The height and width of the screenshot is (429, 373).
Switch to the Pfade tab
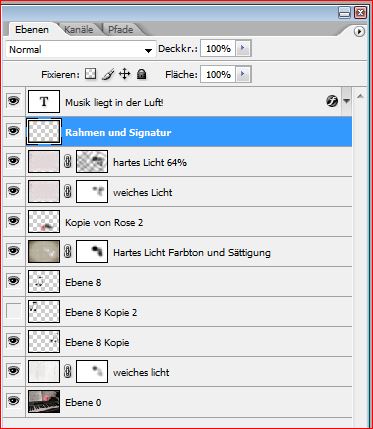coord(120,29)
